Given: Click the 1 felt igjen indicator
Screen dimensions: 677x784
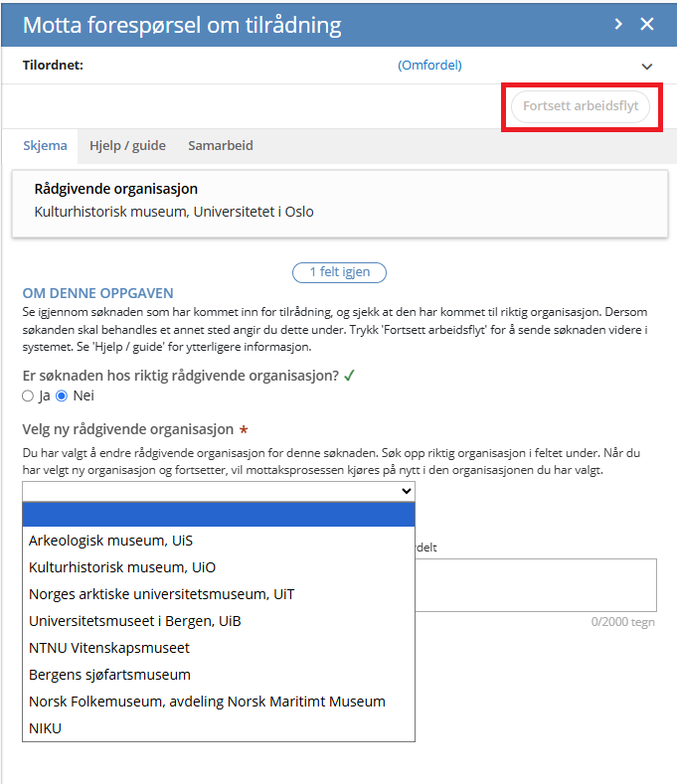Looking at the screenshot, I should click(x=339, y=272).
